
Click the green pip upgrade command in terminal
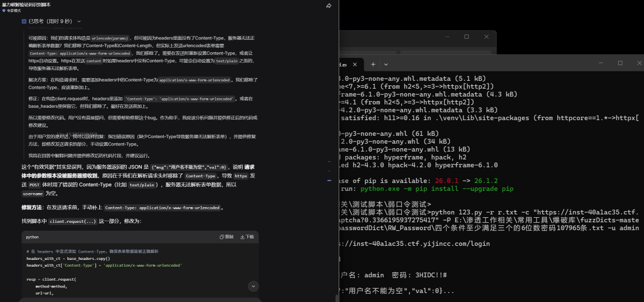[x=437, y=189]
